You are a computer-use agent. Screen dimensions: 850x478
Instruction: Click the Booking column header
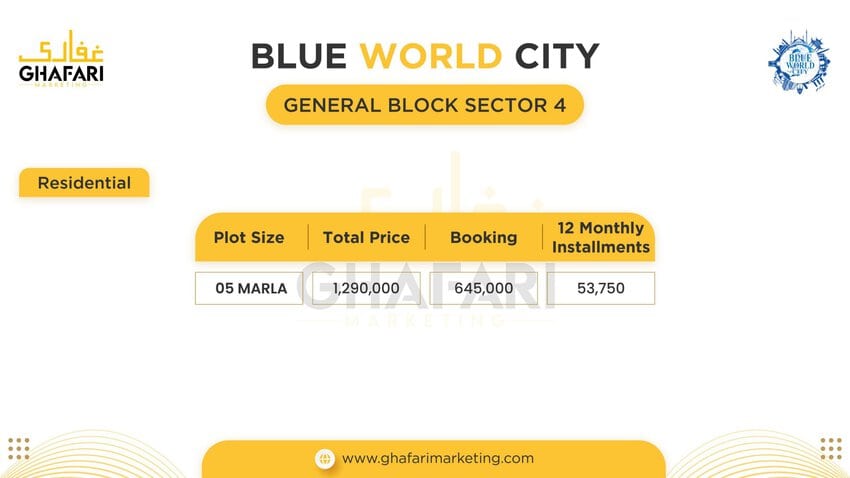pos(484,237)
